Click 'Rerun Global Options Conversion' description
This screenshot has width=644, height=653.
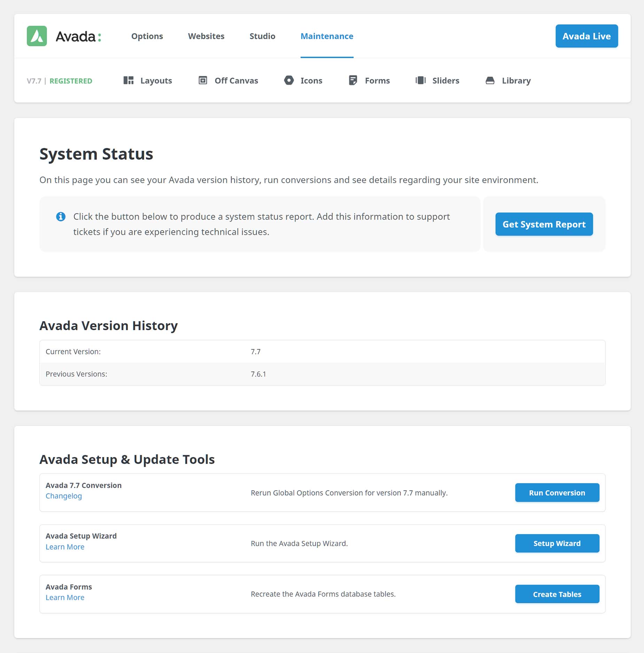pos(349,493)
